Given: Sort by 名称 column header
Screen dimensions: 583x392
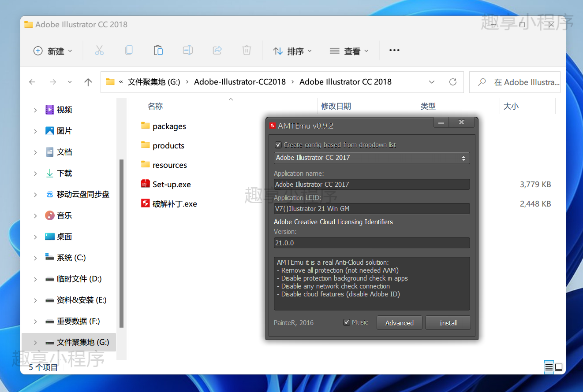Looking at the screenshot, I should pyautogui.click(x=155, y=106).
